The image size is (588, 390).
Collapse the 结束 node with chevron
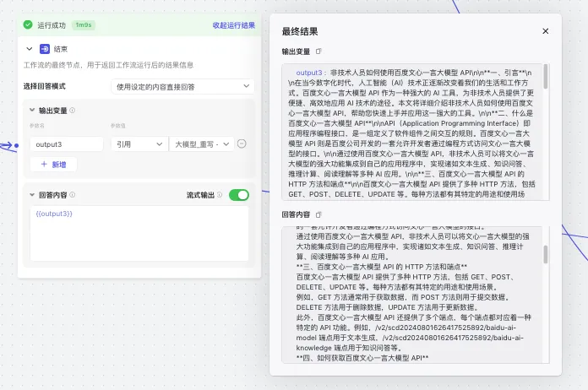(30, 49)
